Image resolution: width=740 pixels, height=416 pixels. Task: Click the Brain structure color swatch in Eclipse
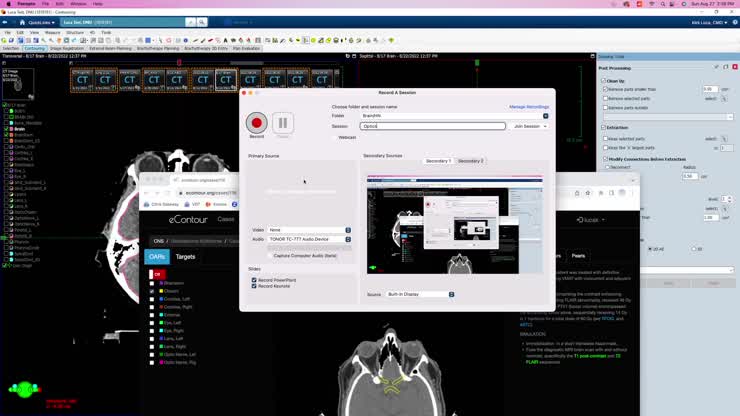pyautogui.click(x=11, y=129)
